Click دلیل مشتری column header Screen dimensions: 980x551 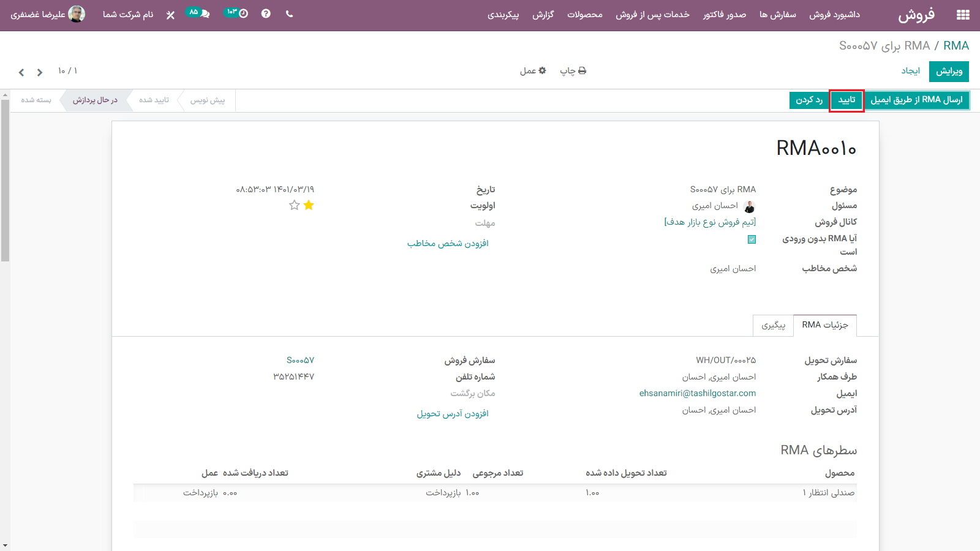pyautogui.click(x=439, y=473)
